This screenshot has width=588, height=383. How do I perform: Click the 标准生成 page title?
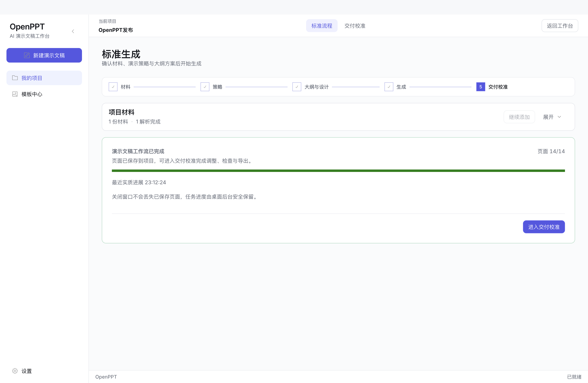121,54
